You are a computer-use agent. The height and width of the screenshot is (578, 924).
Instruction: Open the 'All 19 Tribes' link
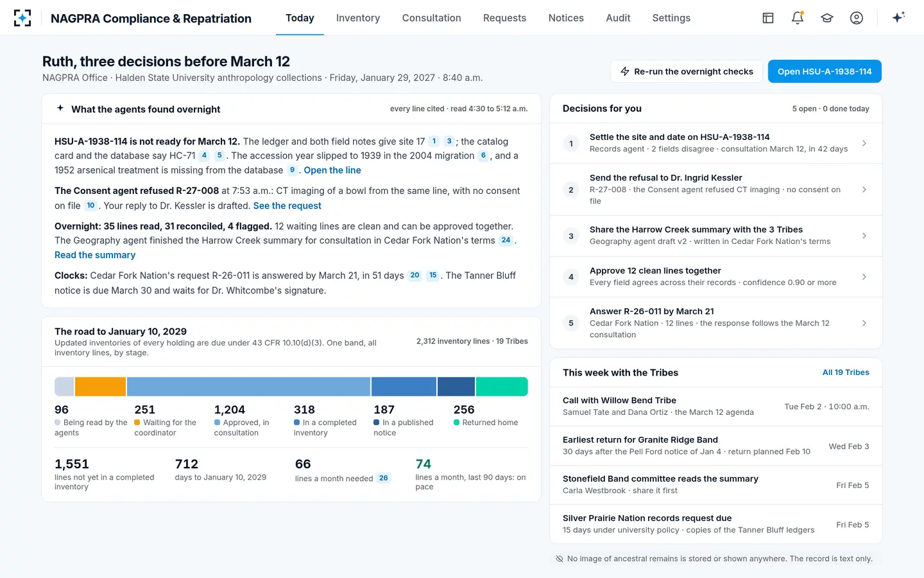point(846,372)
